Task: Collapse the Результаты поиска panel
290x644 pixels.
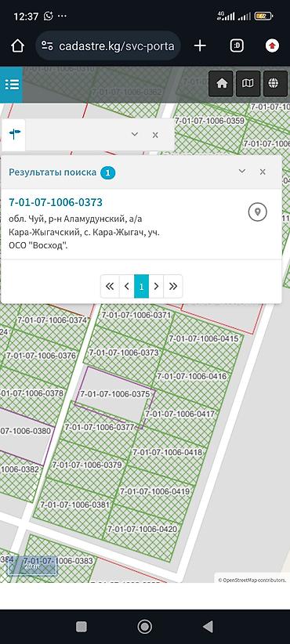Action: pyautogui.click(x=242, y=172)
